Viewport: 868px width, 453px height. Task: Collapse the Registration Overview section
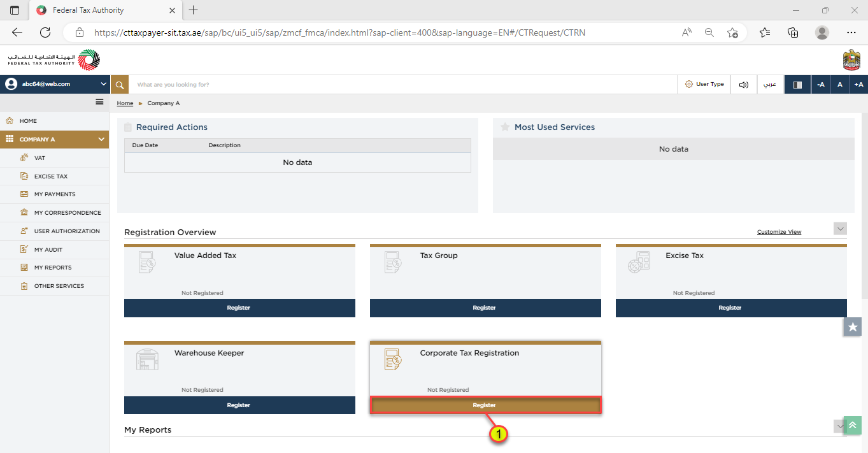(x=840, y=229)
